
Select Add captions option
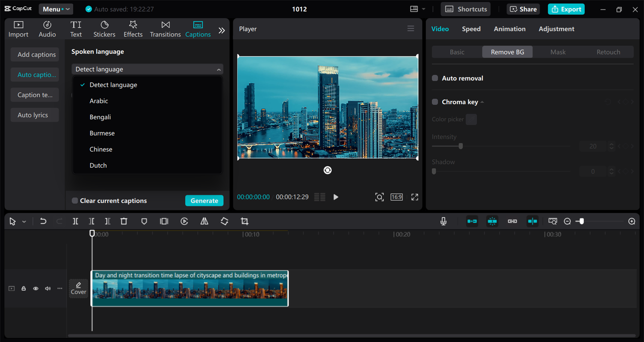click(35, 54)
